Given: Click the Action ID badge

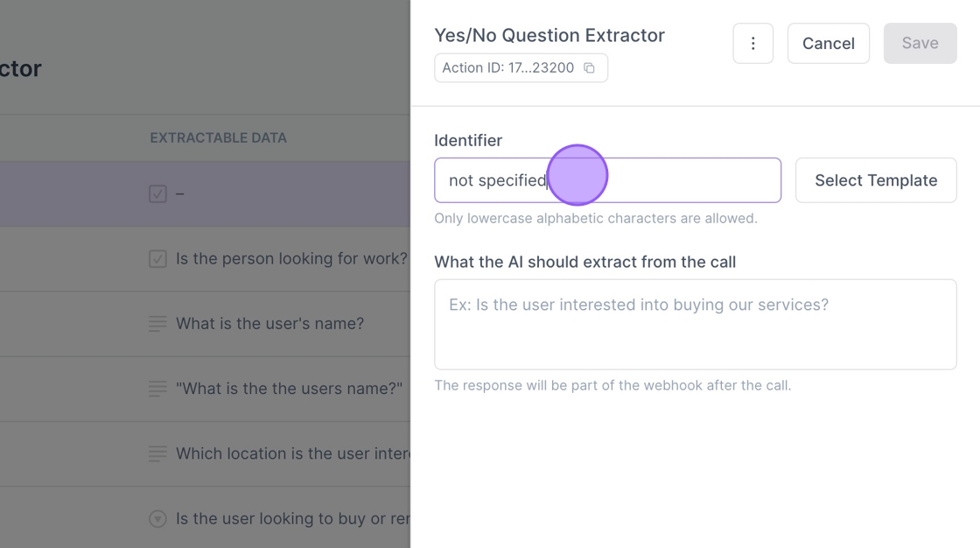Looking at the screenshot, I should [x=508, y=68].
